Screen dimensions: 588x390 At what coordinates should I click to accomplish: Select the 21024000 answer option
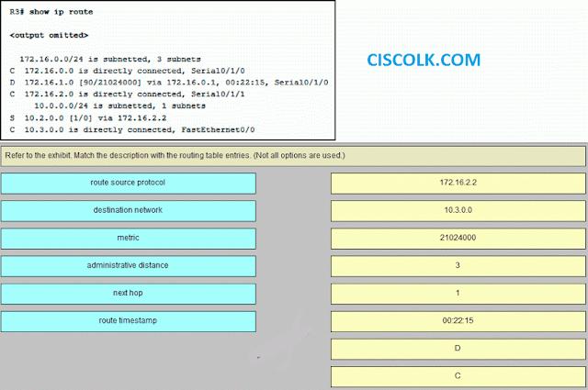pos(458,239)
